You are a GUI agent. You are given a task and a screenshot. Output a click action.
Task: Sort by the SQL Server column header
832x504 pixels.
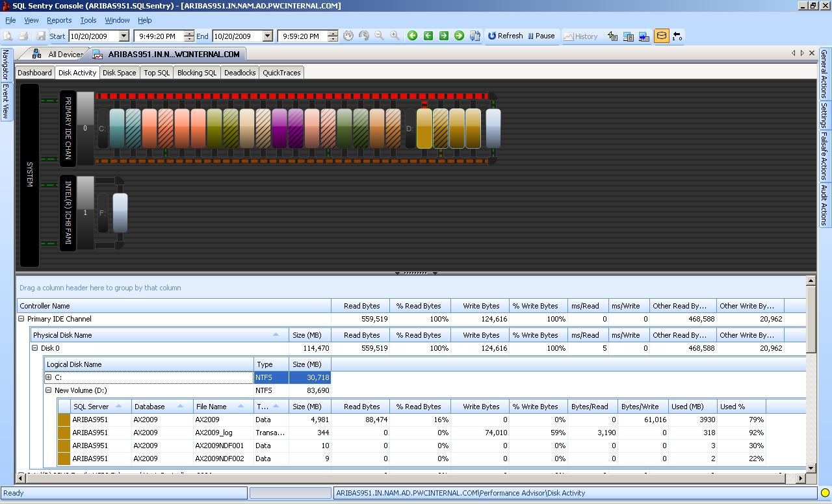100,407
